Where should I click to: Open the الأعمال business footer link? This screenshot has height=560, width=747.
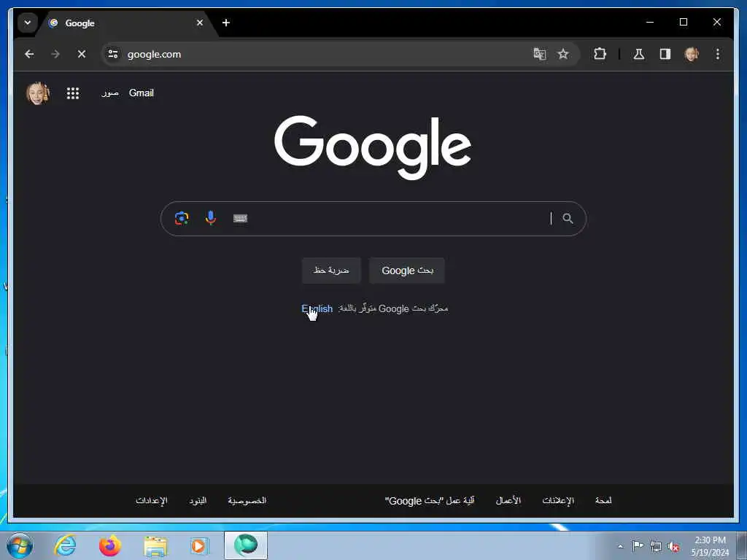click(508, 500)
